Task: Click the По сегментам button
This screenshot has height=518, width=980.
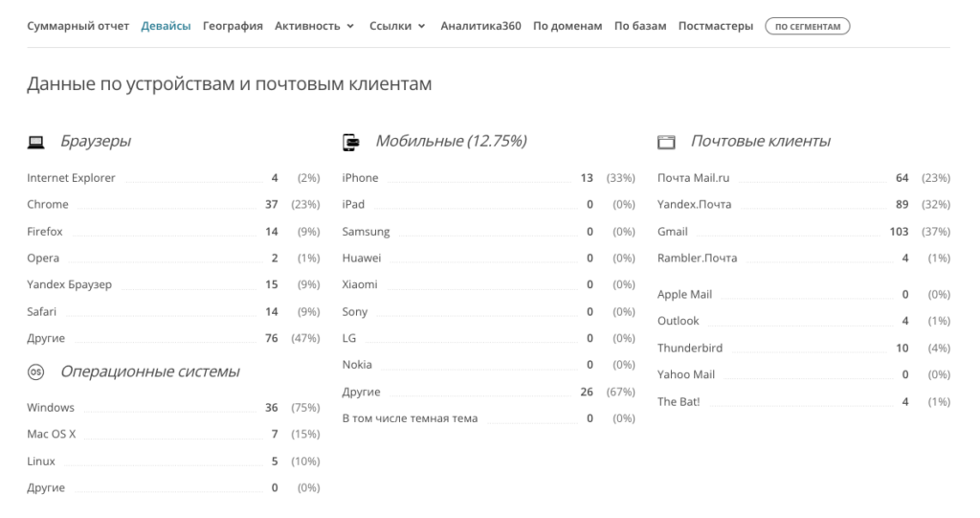Action: 807,27
